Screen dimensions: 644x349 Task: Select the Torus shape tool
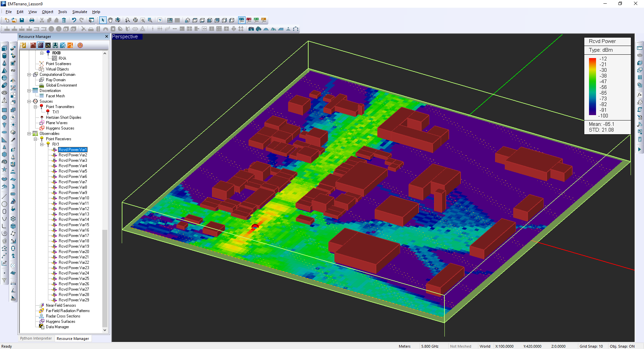click(x=4, y=93)
